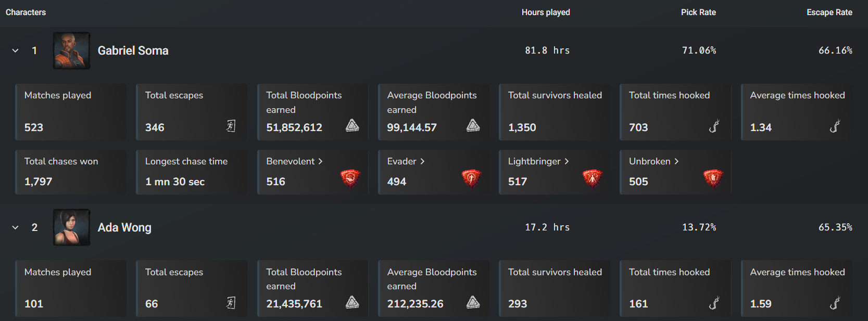Select Gabriel's Matches played value 523

pyautogui.click(x=34, y=127)
